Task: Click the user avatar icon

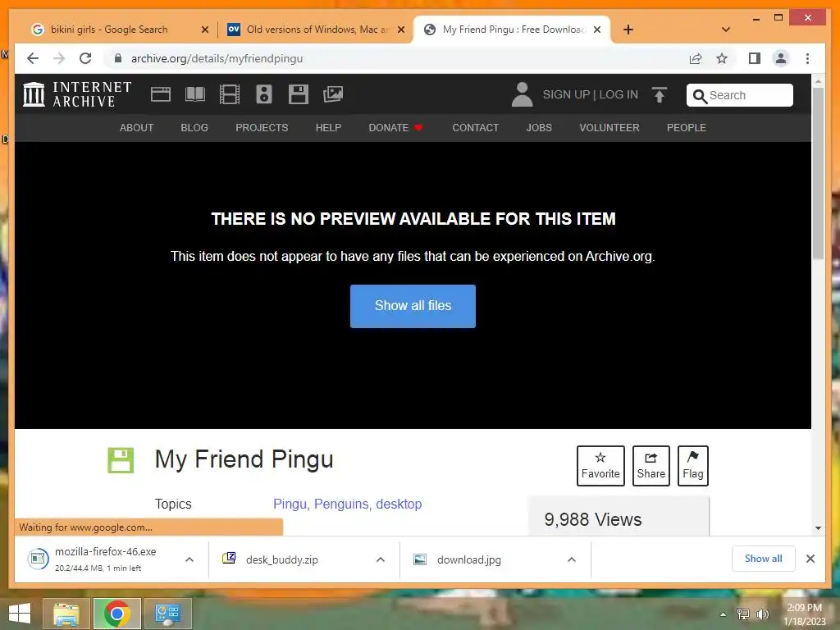Action: pos(522,94)
